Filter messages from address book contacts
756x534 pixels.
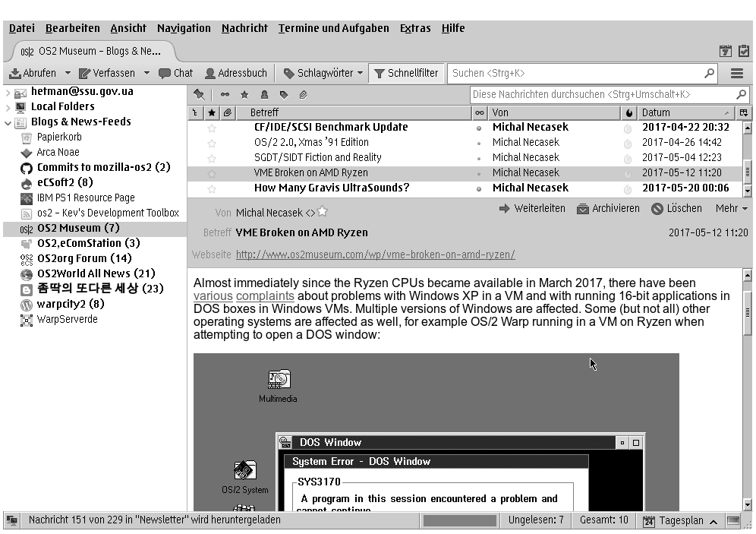pyautogui.click(x=264, y=94)
